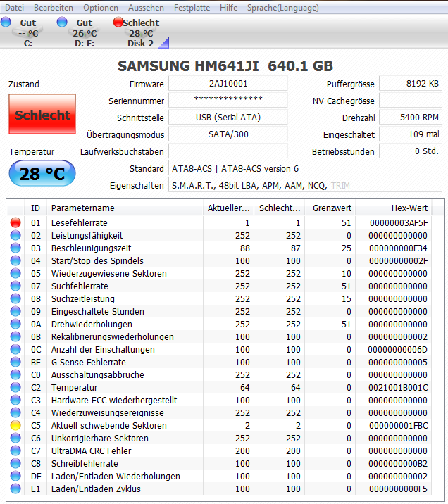The height and width of the screenshot is (504, 448).
Task: Click the Parametername column header
Action: [x=125, y=208]
